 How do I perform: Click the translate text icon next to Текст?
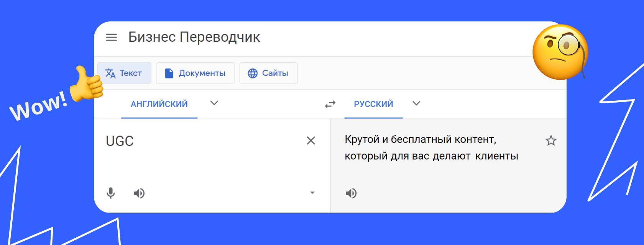pyautogui.click(x=110, y=73)
